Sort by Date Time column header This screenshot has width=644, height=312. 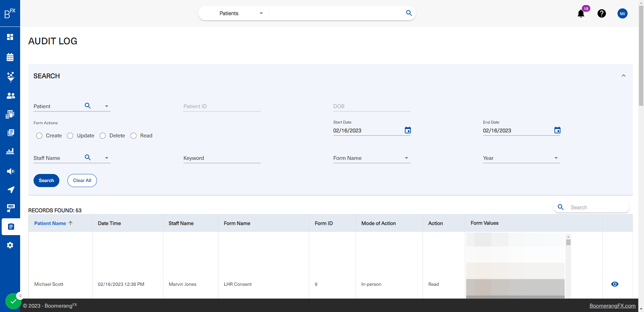109,223
